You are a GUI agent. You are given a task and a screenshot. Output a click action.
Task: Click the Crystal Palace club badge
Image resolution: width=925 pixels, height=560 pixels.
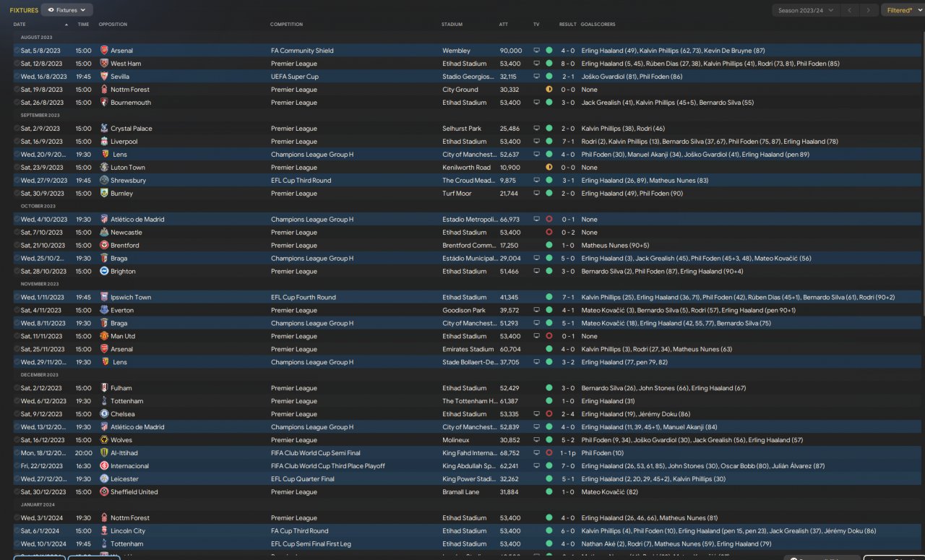point(104,129)
